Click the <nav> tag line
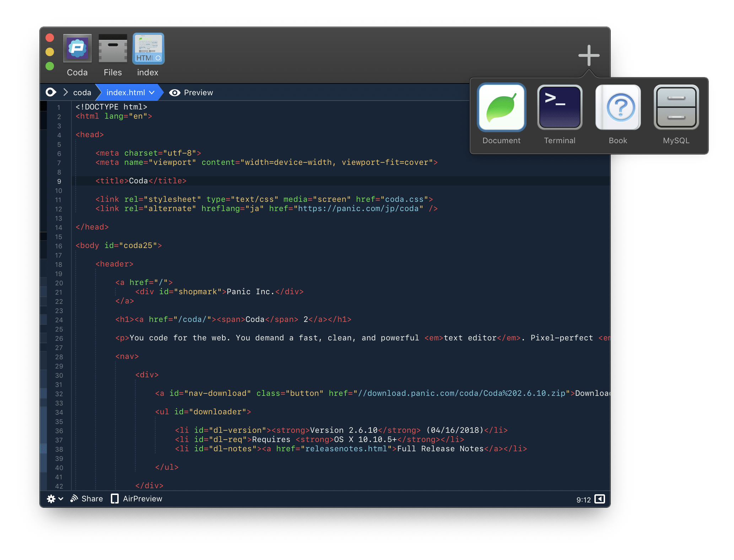This screenshot has width=734, height=560. (127, 356)
